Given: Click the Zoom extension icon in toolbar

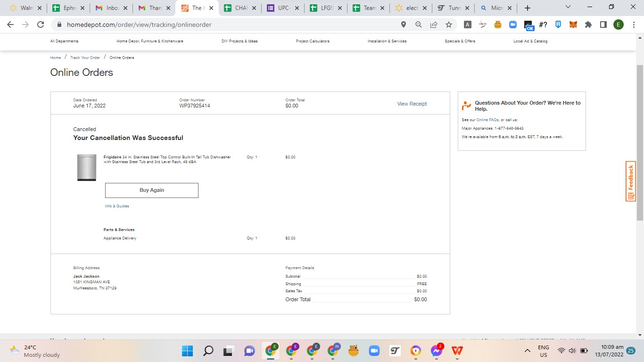Looking at the screenshot, I should point(513,25).
